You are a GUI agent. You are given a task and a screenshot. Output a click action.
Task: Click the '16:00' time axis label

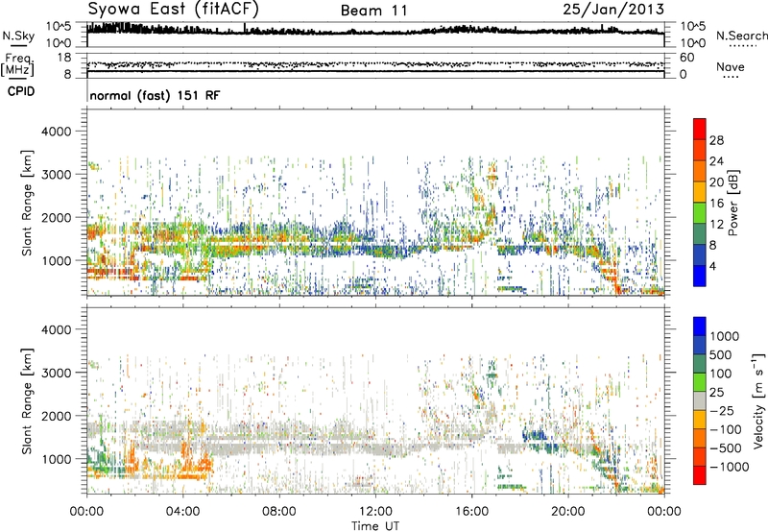(x=471, y=512)
